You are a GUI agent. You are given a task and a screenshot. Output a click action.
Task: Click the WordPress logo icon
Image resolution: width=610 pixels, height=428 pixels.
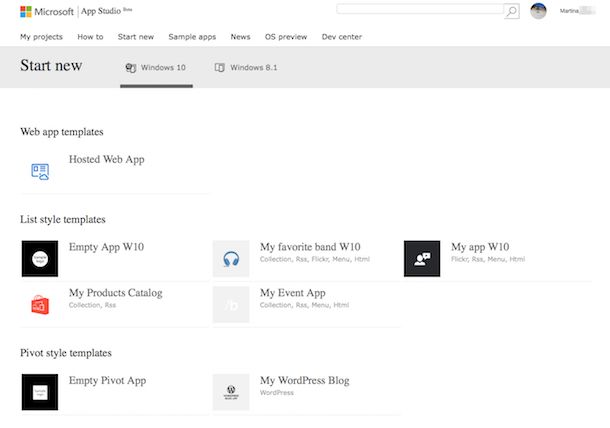(x=231, y=392)
